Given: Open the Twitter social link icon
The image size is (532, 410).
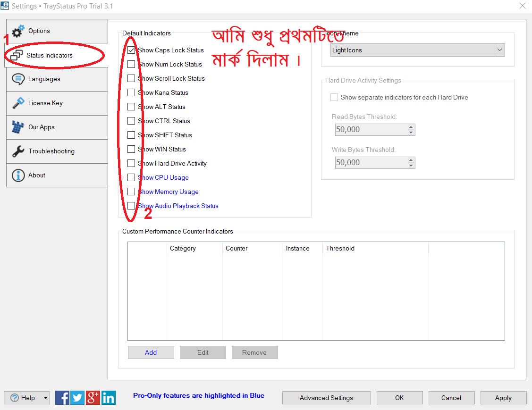Looking at the screenshot, I should pyautogui.click(x=77, y=398).
